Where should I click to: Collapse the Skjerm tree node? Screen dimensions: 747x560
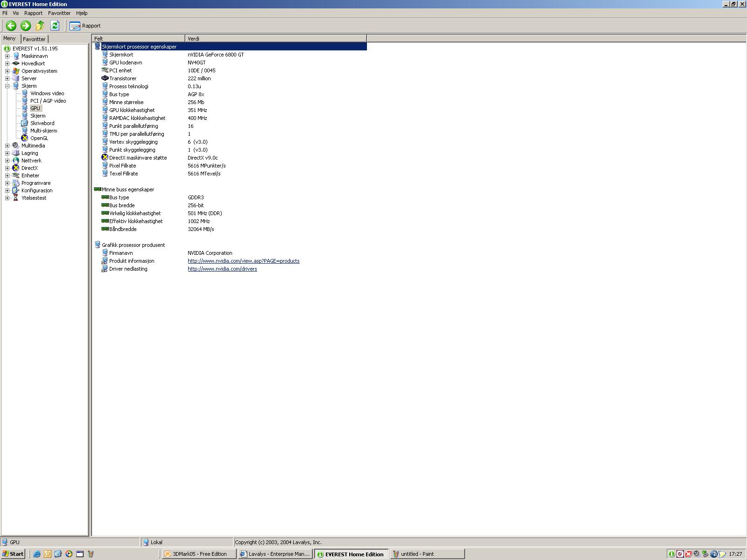(x=7, y=86)
